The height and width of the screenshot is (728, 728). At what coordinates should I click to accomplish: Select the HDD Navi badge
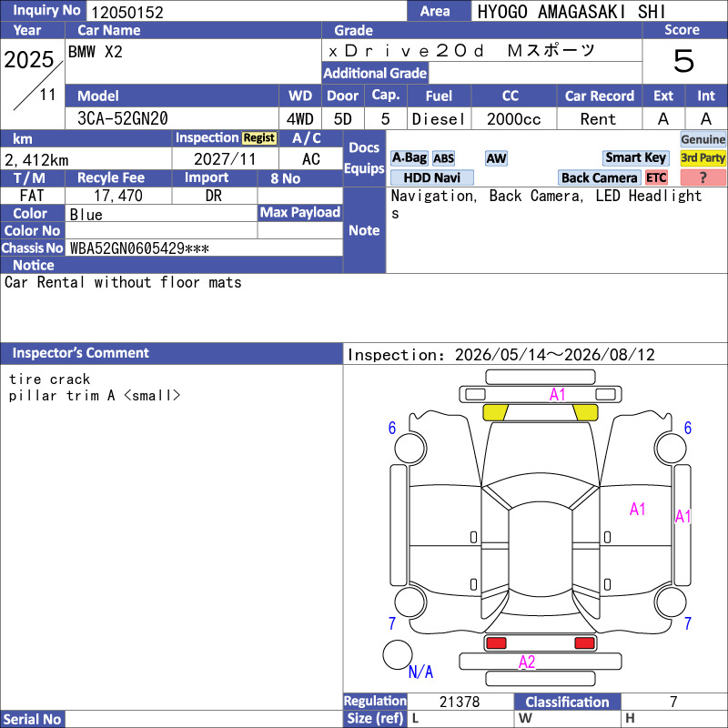pos(431,177)
